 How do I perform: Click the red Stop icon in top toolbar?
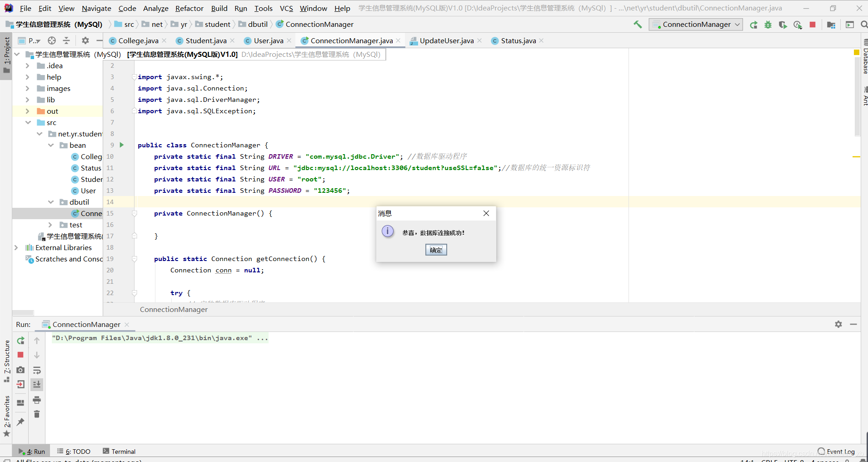pos(813,25)
